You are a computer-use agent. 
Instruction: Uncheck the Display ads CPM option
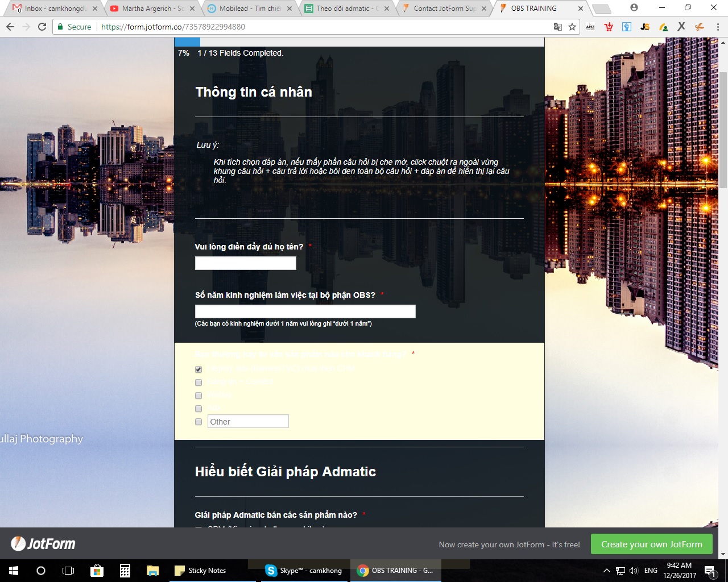(x=198, y=369)
